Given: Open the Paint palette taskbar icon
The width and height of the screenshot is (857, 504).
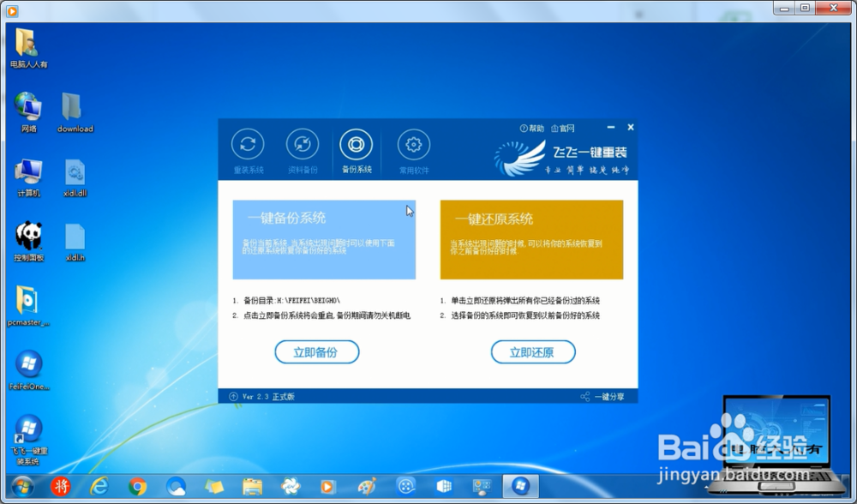Looking at the screenshot, I should (367, 486).
